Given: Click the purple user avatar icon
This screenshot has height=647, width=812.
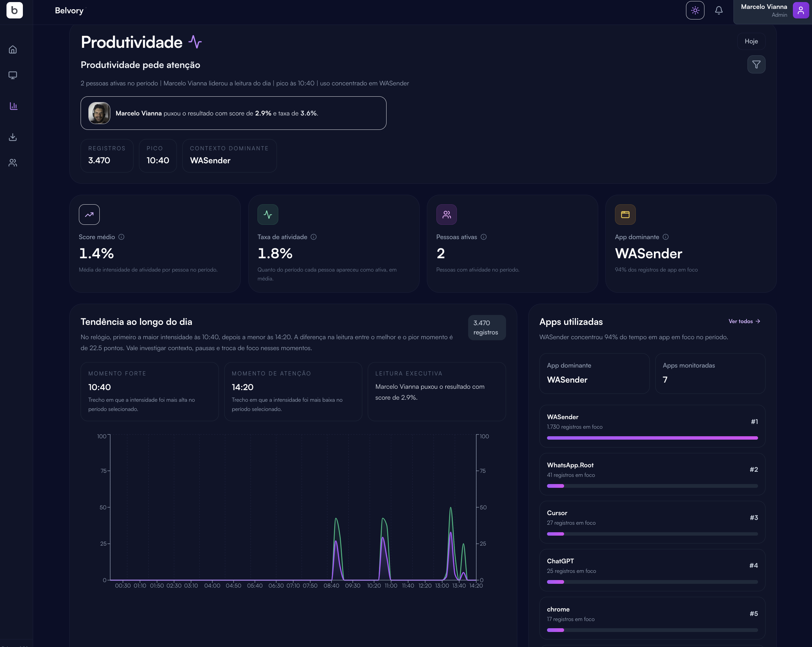Looking at the screenshot, I should coord(800,10).
